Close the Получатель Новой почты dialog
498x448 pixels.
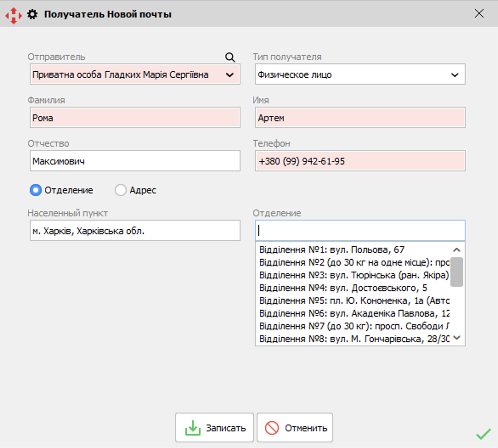[x=479, y=13]
